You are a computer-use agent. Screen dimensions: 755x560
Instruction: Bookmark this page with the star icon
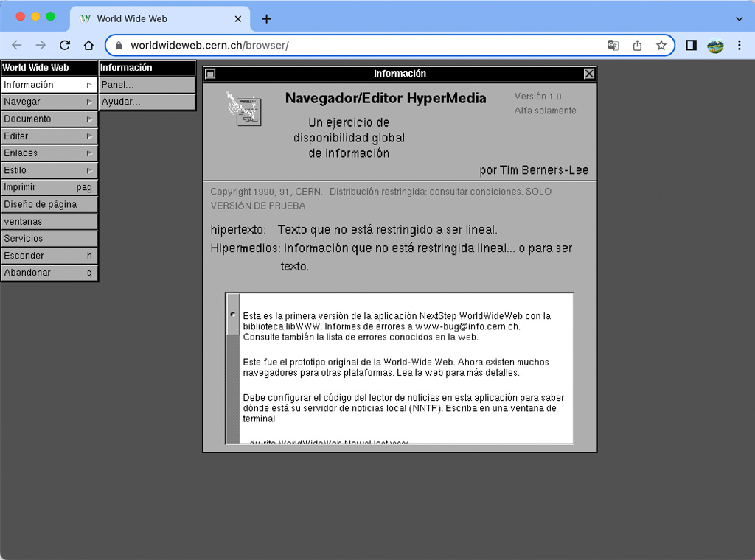tap(661, 45)
